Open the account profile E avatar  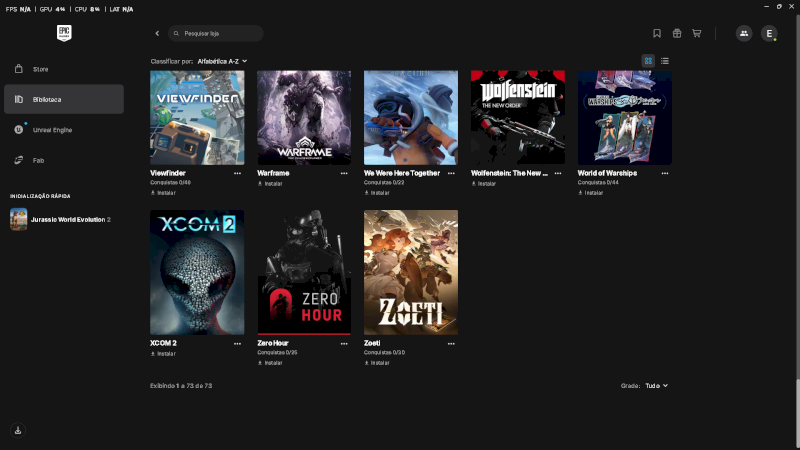769,33
